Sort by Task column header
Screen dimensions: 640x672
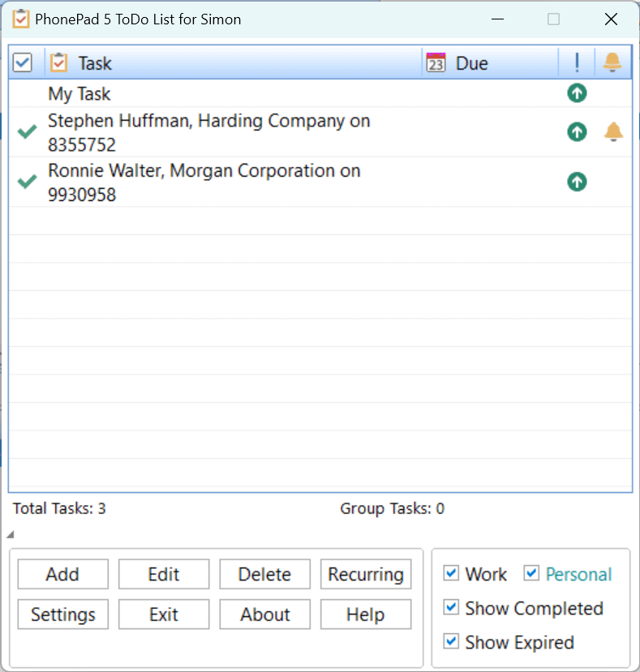click(x=234, y=62)
